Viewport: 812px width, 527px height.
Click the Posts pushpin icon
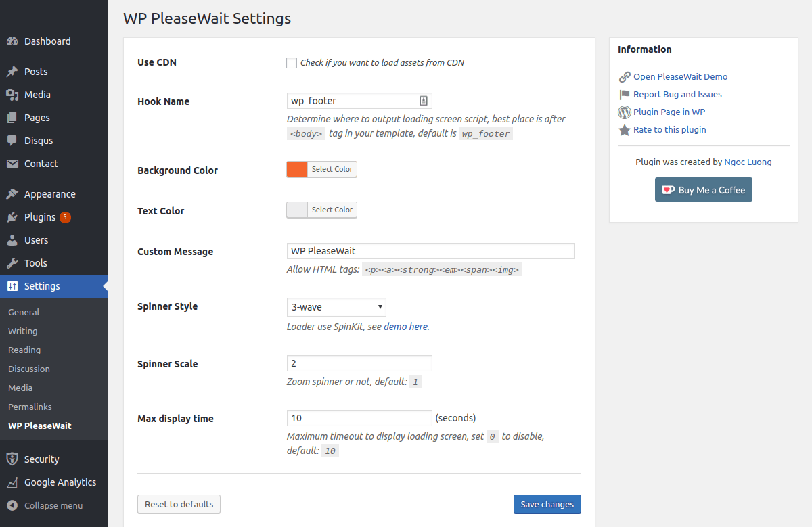(12, 72)
